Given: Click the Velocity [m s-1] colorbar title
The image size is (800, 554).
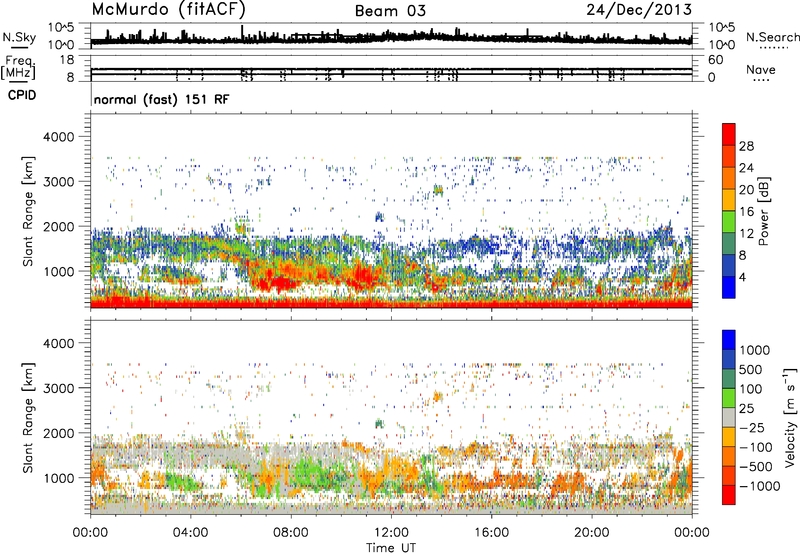Looking at the screenshot, I should pyautogui.click(x=790, y=417).
